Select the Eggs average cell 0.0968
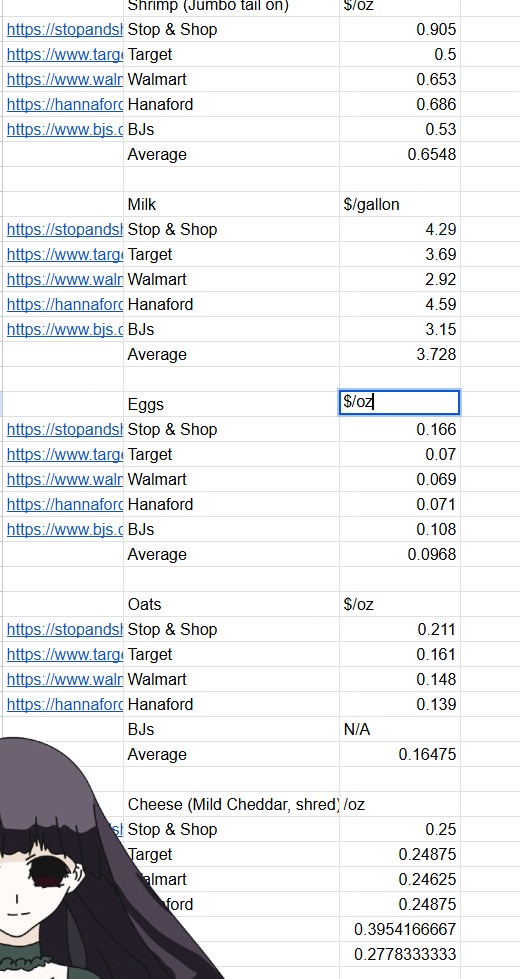Image resolution: width=520 pixels, height=979 pixels. pos(400,554)
